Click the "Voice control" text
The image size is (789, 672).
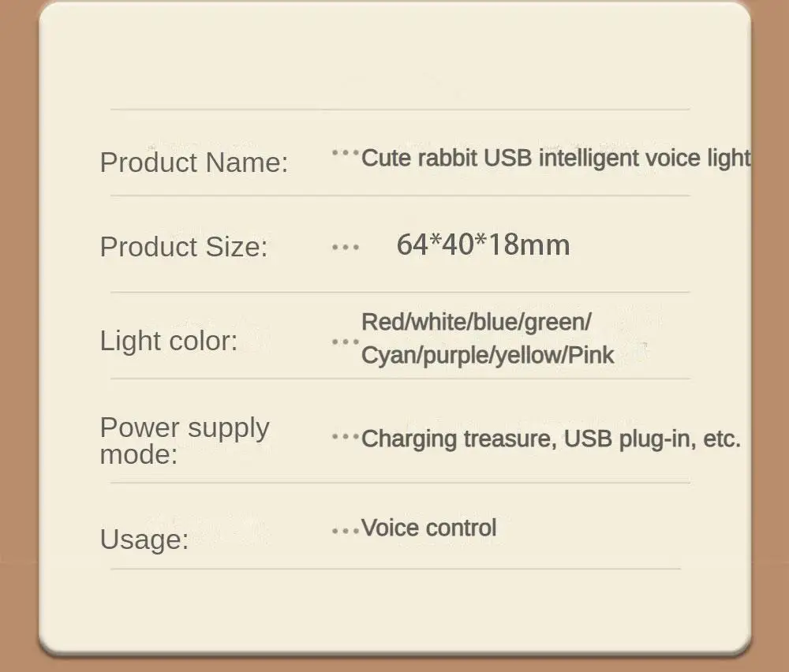click(429, 528)
